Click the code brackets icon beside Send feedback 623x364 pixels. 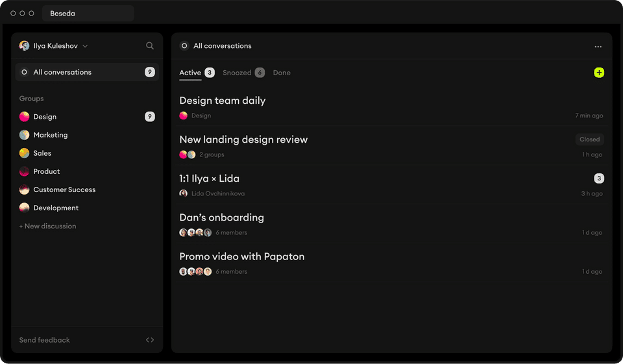(x=150, y=340)
